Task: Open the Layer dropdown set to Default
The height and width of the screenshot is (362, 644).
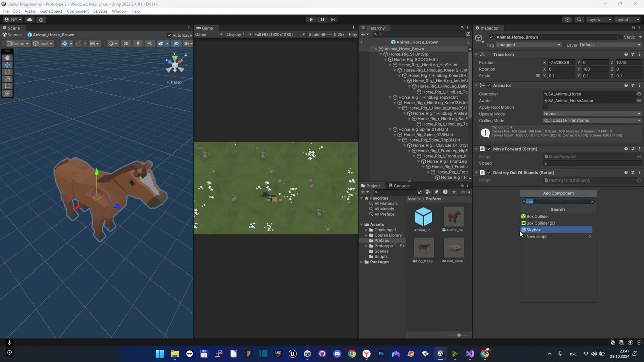Action: point(610,45)
